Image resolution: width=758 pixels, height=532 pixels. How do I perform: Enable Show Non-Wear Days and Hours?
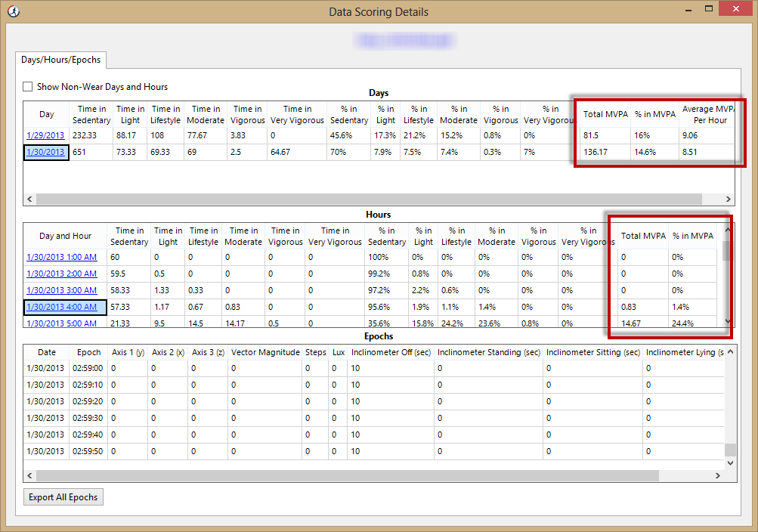coord(28,87)
